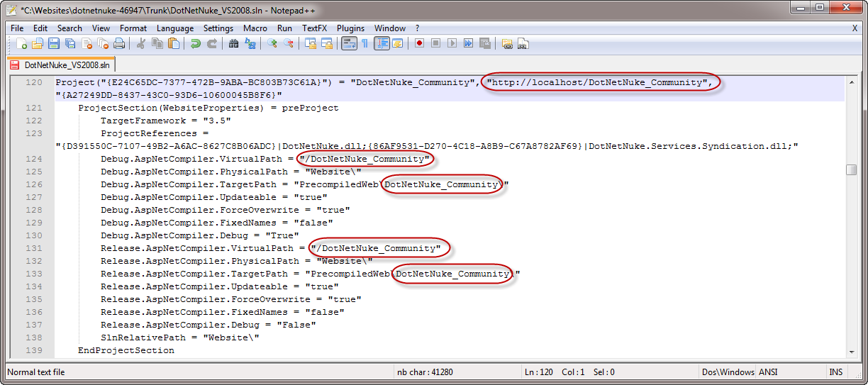Open the File menu

click(17, 28)
